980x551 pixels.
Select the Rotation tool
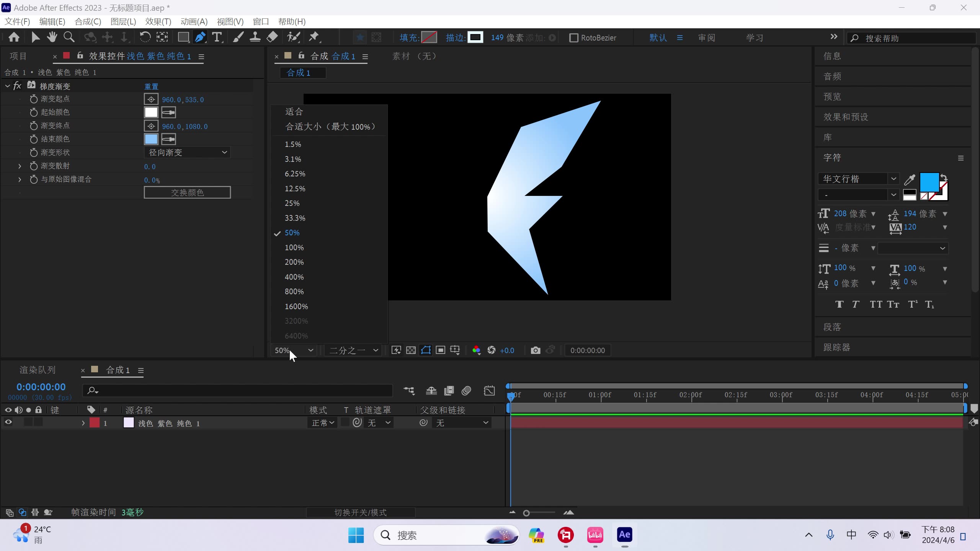(x=145, y=37)
